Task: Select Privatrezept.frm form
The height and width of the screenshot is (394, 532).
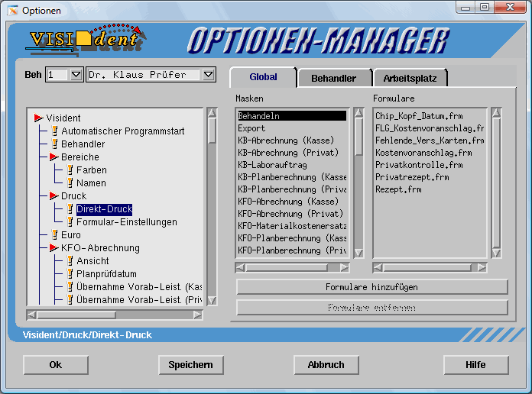Action: click(430, 177)
